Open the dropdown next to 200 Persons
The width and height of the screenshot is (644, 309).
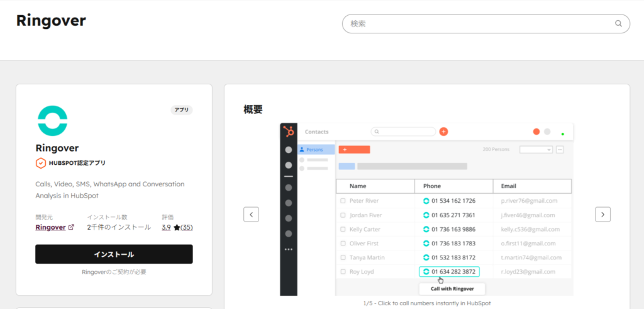[536, 150]
